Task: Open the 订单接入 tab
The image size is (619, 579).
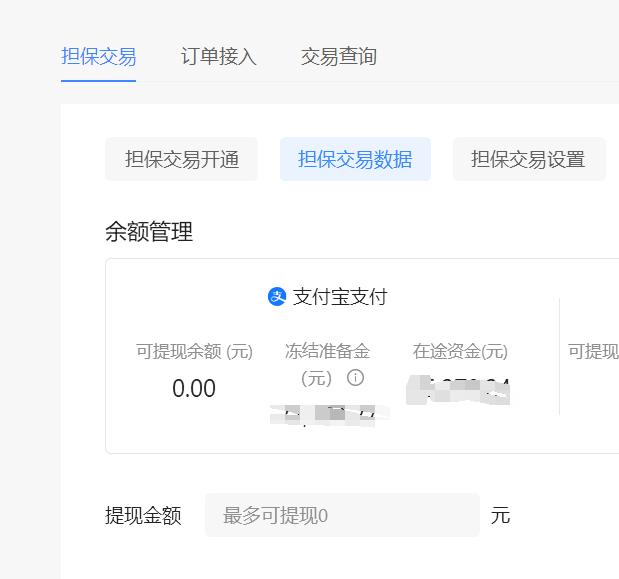Action: click(218, 56)
